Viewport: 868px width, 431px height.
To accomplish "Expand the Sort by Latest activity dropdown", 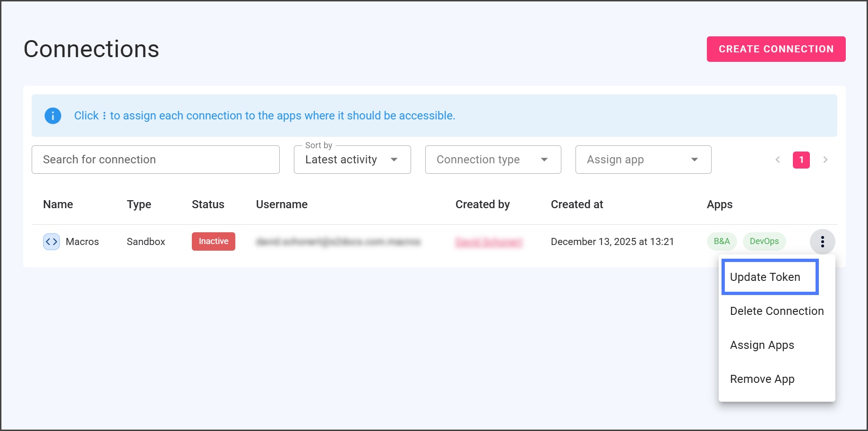I will 352,160.
